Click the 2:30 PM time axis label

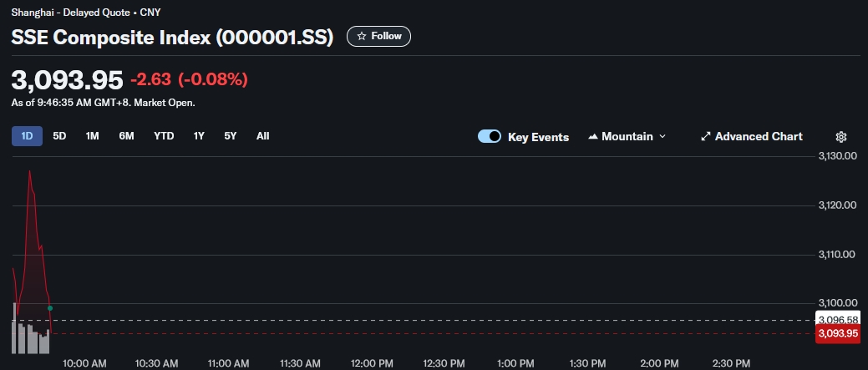pos(731,363)
